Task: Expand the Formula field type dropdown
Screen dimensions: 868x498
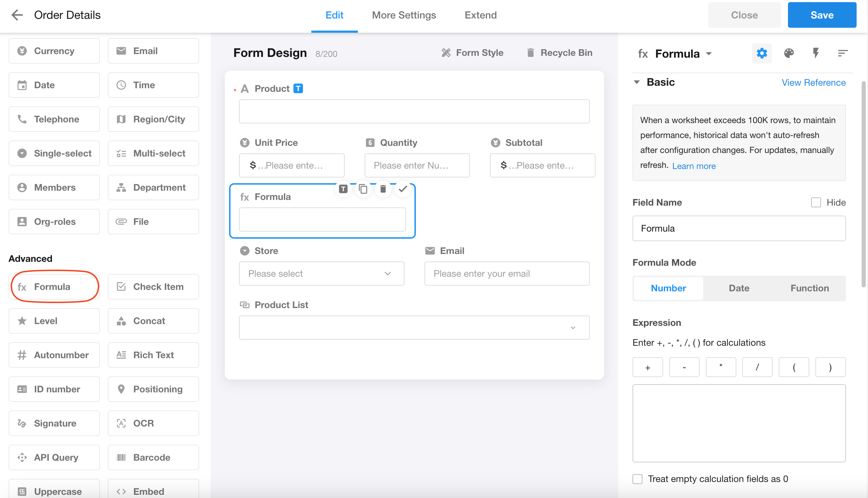Action: coord(709,54)
